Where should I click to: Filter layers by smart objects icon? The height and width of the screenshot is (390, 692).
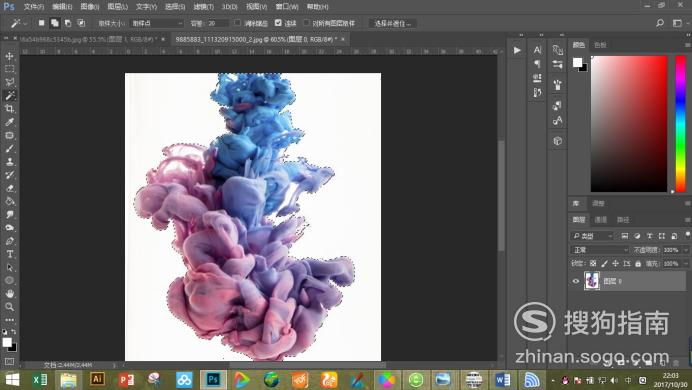pyautogui.click(x=674, y=236)
